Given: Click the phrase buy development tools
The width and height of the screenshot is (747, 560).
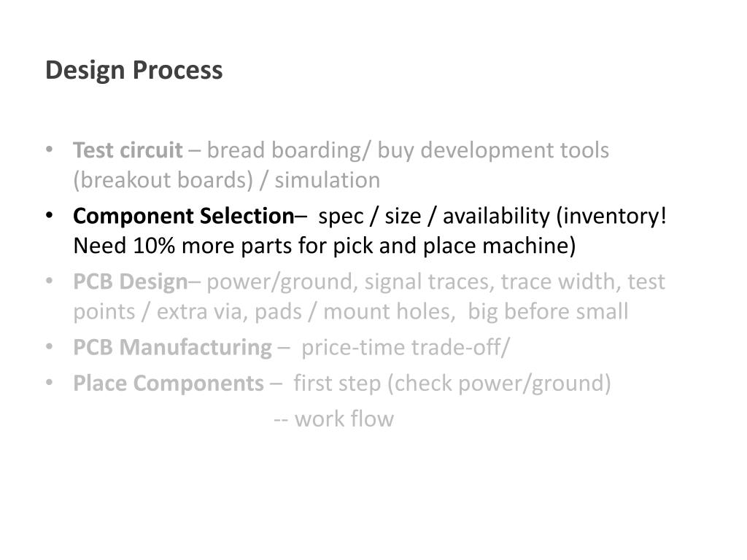Looking at the screenshot, I should click(x=493, y=150).
